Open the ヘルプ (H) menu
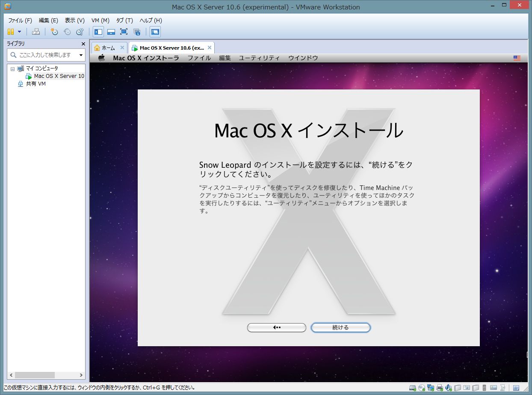Image resolution: width=532 pixels, height=395 pixels. (x=151, y=20)
